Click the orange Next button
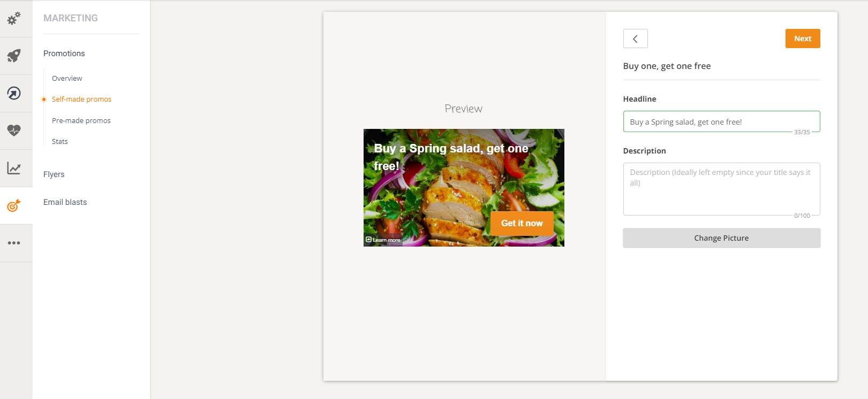 pyautogui.click(x=803, y=39)
